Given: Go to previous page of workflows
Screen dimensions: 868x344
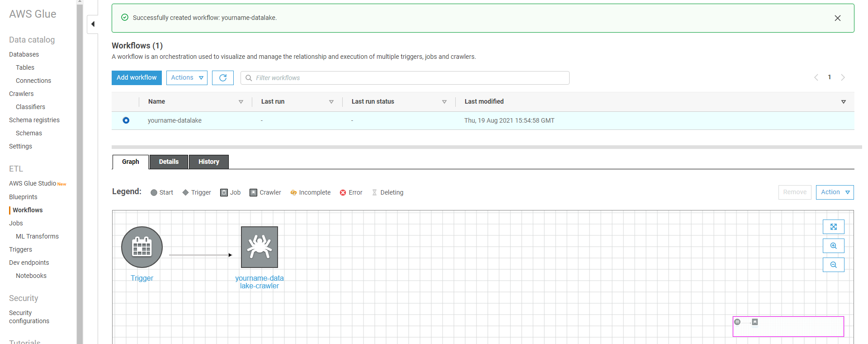Looking at the screenshot, I should [x=816, y=77].
